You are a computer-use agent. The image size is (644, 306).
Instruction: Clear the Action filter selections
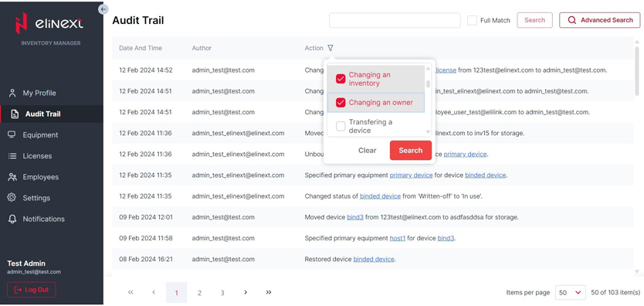click(368, 151)
